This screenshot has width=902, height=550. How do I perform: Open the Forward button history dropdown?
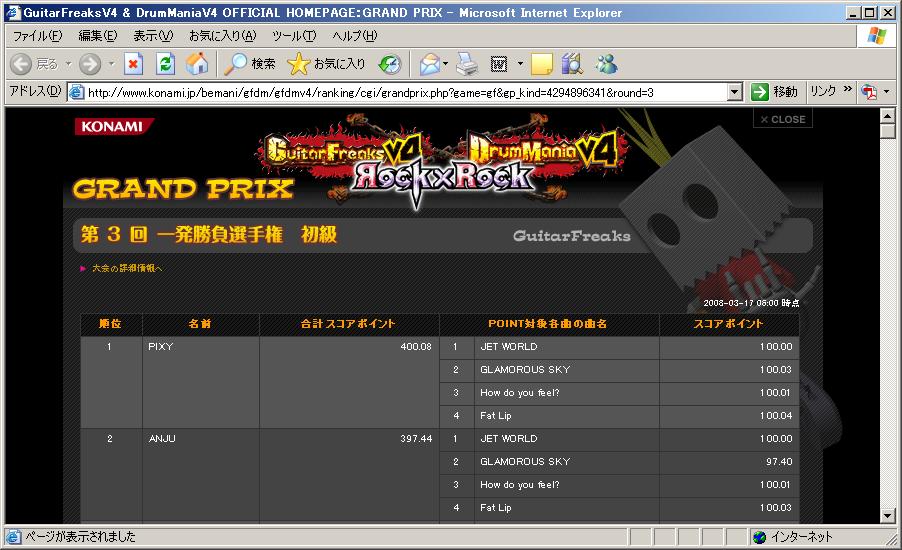point(111,64)
